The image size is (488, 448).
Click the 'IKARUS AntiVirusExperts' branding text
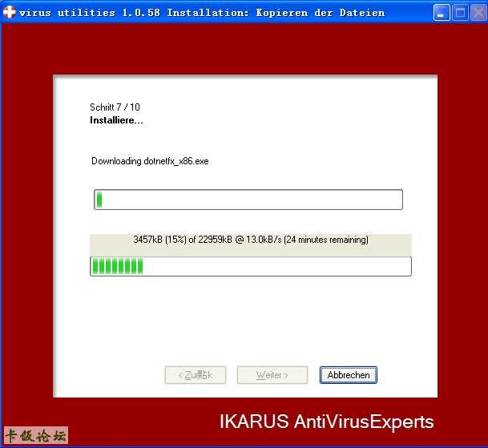[326, 422]
